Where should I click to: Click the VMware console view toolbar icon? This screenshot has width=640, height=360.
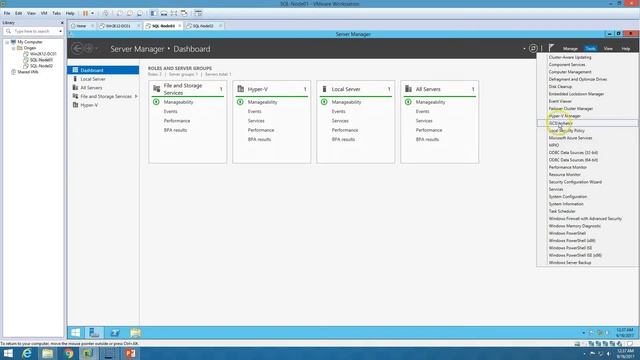pos(198,13)
